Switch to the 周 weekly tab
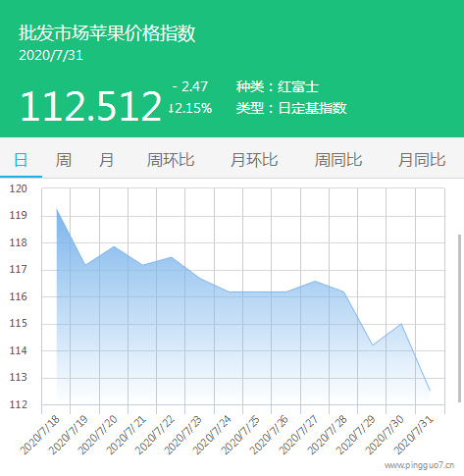The image size is (464, 476). click(x=63, y=160)
